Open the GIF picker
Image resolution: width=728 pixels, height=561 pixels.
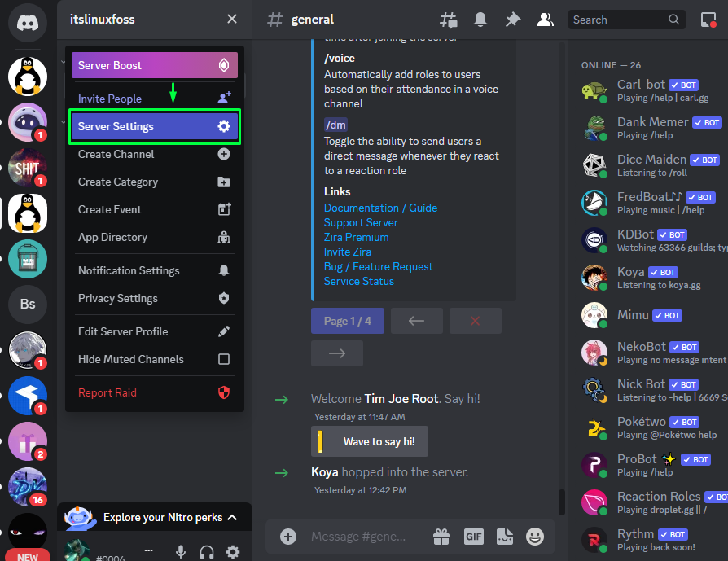[x=474, y=537]
